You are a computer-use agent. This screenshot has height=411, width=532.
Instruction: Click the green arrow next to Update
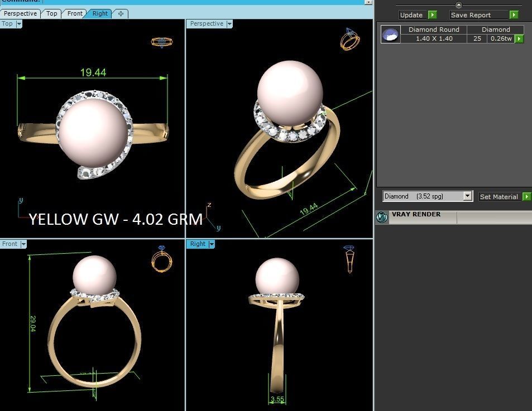pyautogui.click(x=432, y=15)
